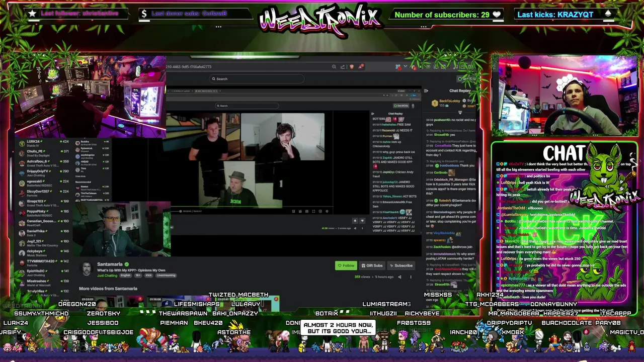Select the 18+ tag
Image resolution: width=644 pixels, height=362 pixels.
point(138,276)
